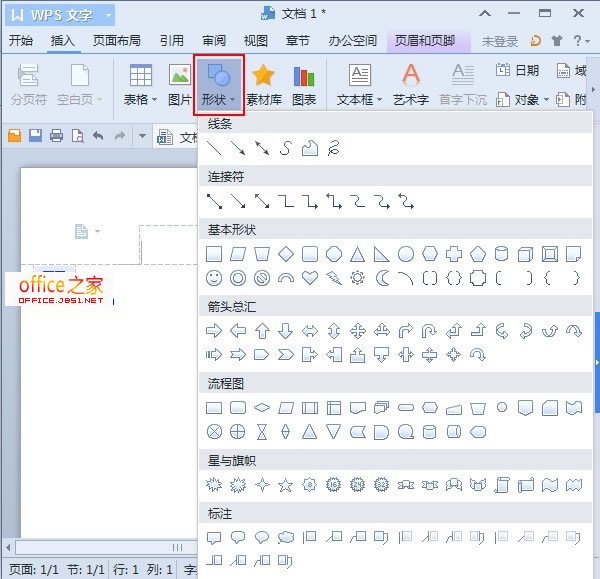600x579 pixels.
Task: Select the isosceles triangle in 基本形状
Action: [x=357, y=254]
